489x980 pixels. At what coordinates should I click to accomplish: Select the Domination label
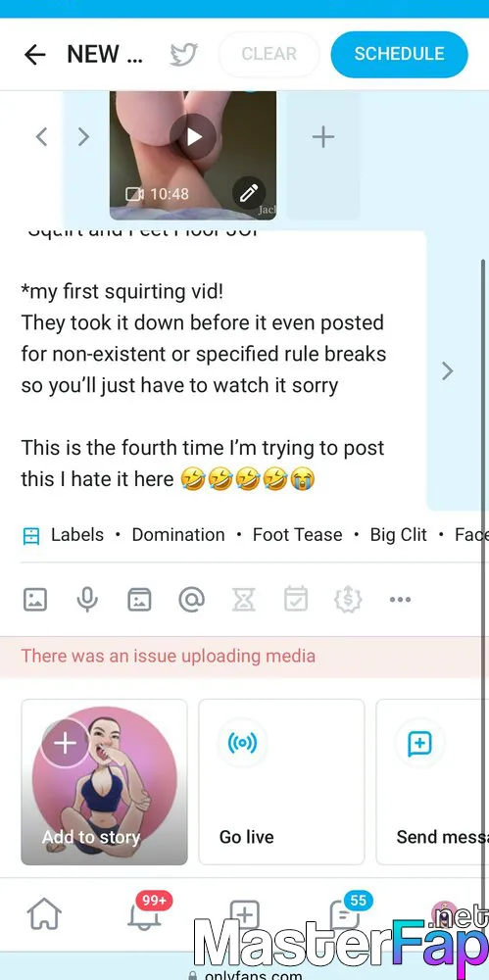[x=178, y=535]
